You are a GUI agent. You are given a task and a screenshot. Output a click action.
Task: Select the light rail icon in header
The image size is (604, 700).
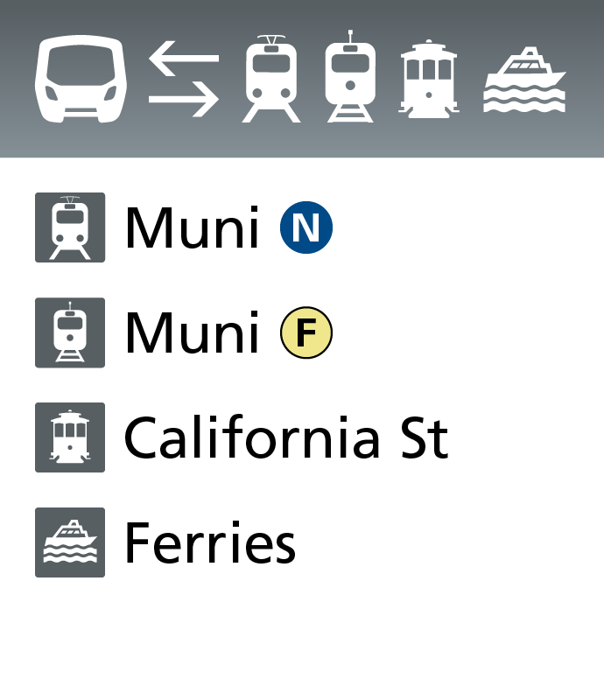coord(271,78)
